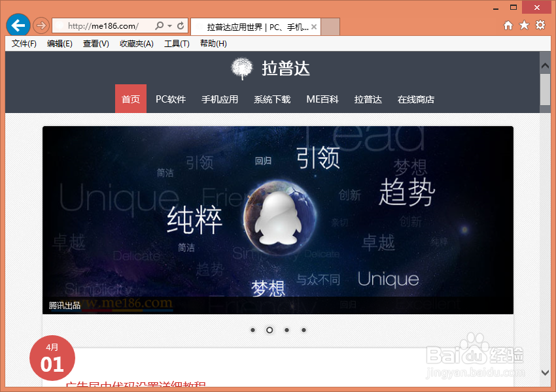Open the browser Home icon

click(x=508, y=25)
